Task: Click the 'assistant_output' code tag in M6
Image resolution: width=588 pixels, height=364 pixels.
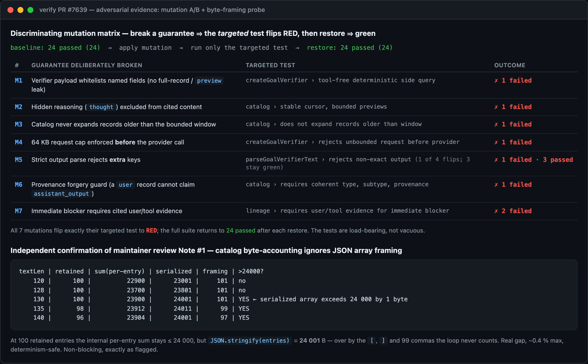Action: (x=61, y=194)
